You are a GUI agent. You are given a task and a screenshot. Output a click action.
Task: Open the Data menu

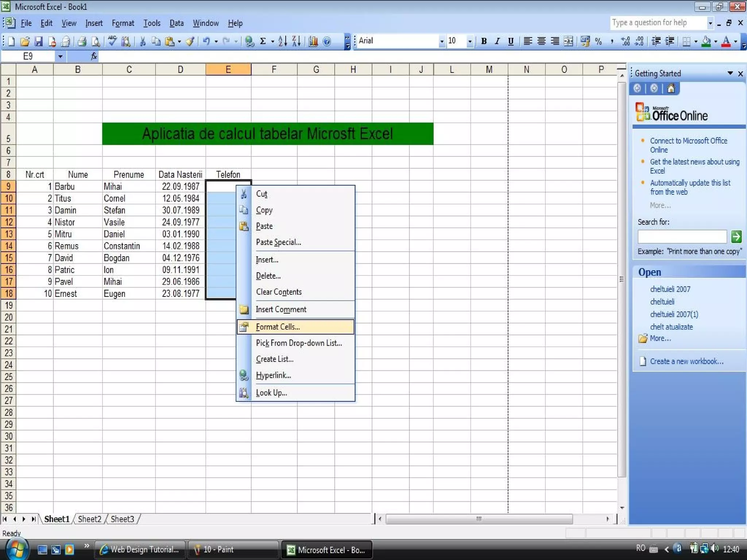pyautogui.click(x=177, y=23)
